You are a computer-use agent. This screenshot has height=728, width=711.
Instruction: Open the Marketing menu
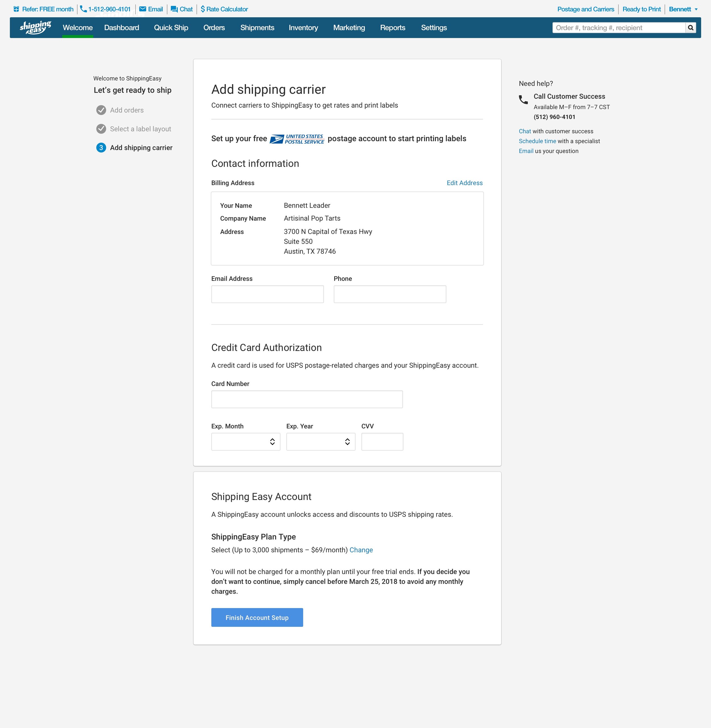[x=349, y=28]
